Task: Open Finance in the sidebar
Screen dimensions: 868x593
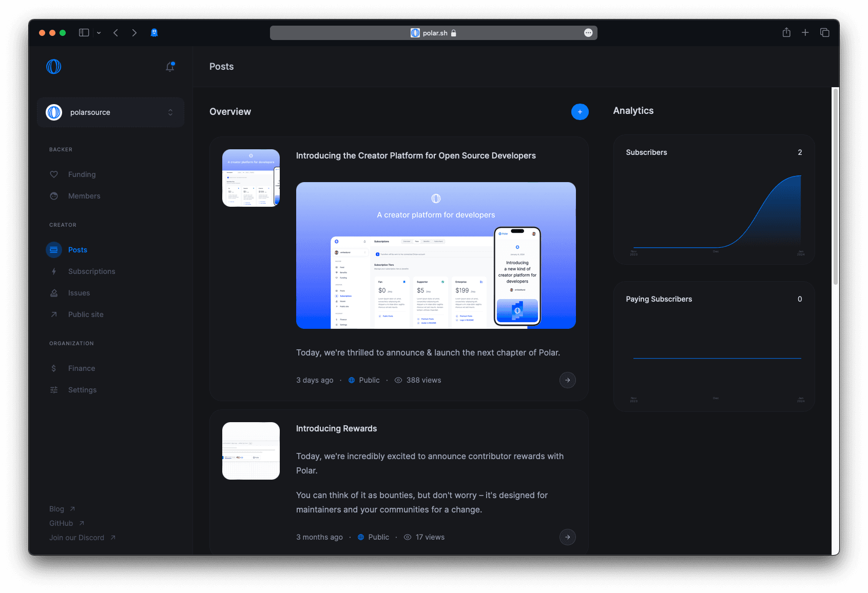Action: tap(82, 368)
